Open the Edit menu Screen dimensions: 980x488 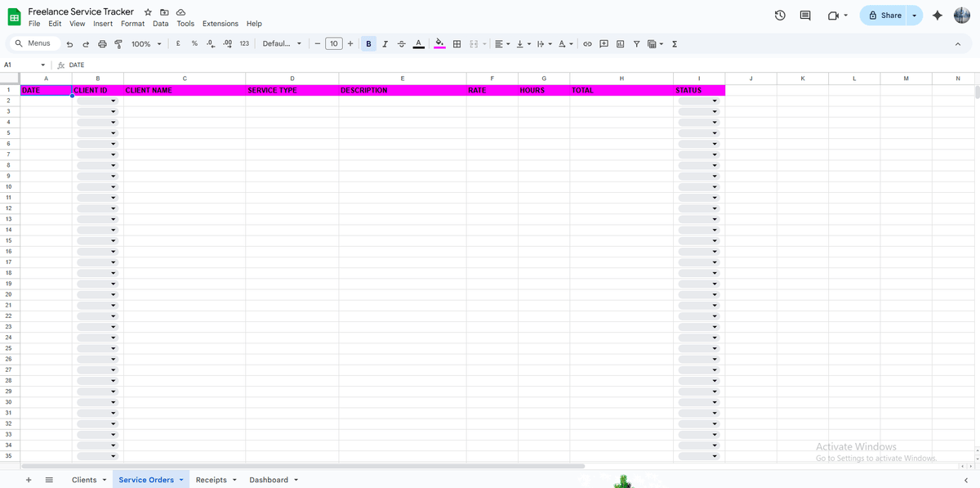(55, 24)
